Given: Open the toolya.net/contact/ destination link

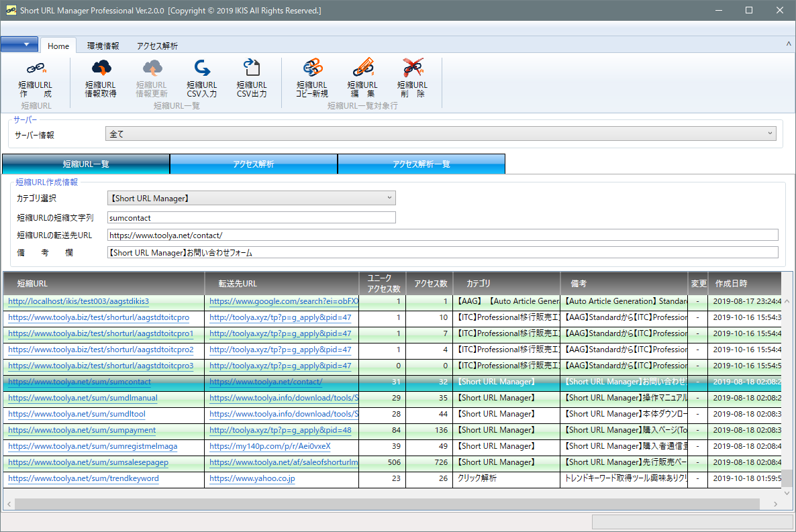Looking at the screenshot, I should (x=266, y=382).
